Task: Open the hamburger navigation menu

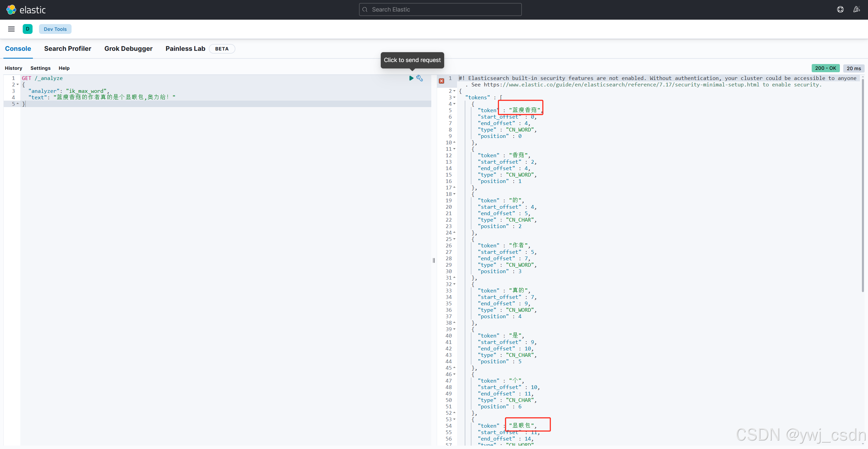Action: [11, 29]
